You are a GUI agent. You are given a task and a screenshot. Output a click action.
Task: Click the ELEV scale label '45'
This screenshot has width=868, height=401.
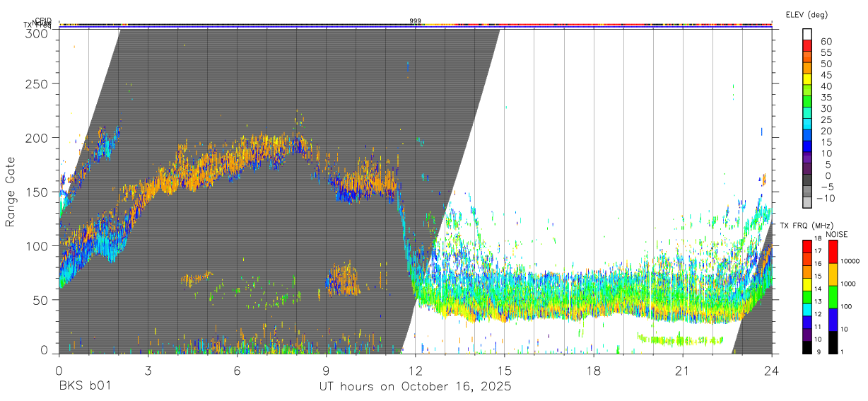click(826, 75)
